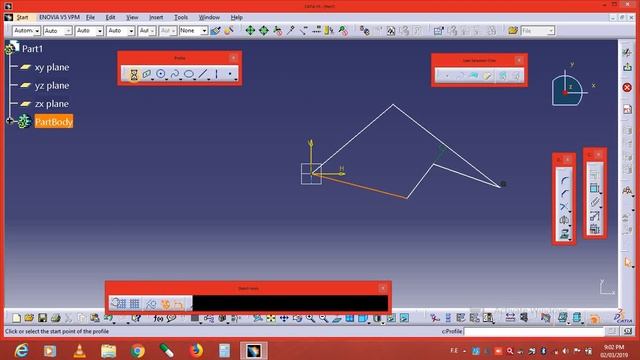Screen dimensions: 640x360
Task: Select the Line tool in Profile toolbar
Action: click(x=202, y=74)
